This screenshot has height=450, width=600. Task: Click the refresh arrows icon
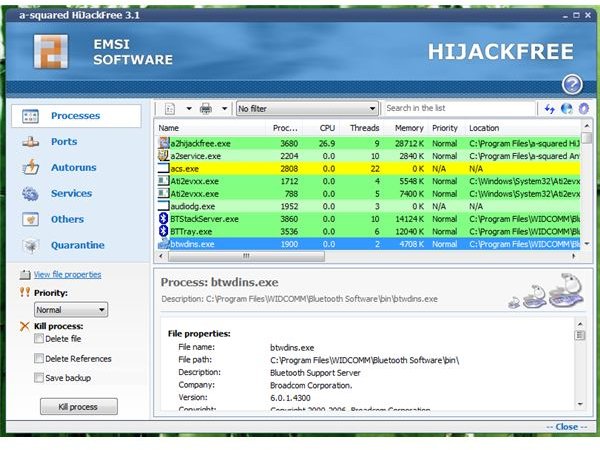(x=550, y=109)
